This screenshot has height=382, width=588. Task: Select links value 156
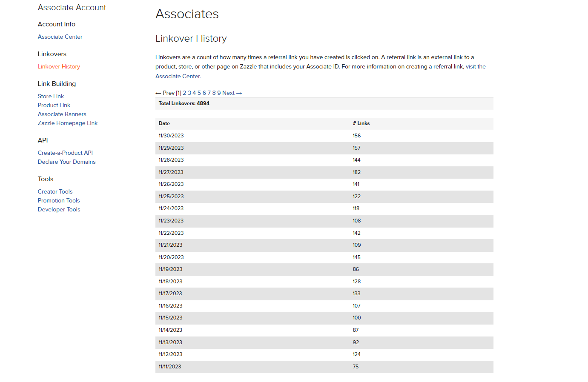click(356, 136)
